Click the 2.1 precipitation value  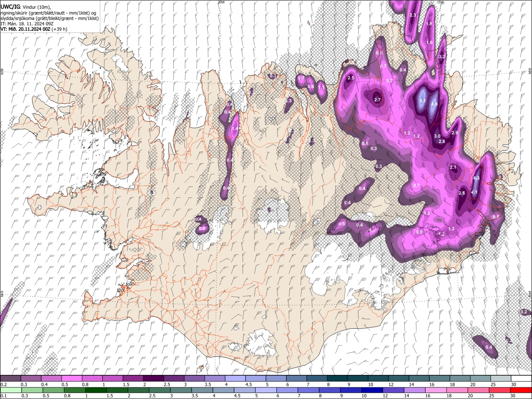pyautogui.click(x=453, y=167)
